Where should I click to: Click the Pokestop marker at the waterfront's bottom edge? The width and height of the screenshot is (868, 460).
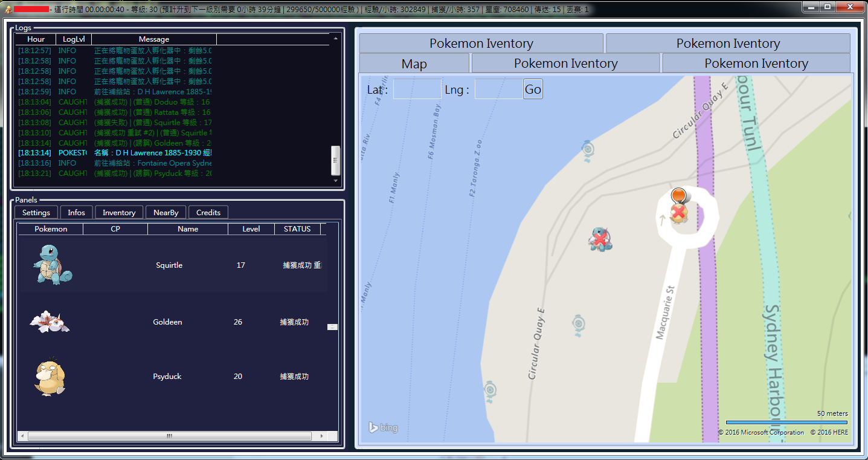(490, 390)
